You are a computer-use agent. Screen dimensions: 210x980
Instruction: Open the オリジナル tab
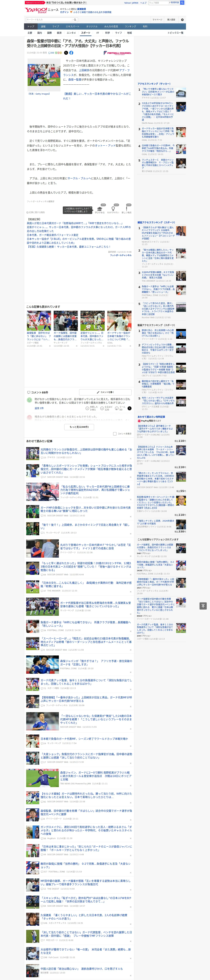[92, 27]
